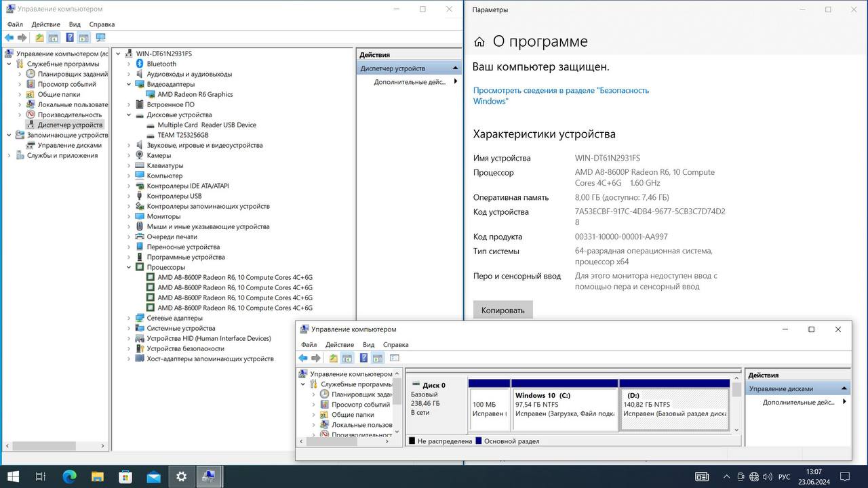Expand the Контроллеры USB node
Viewport: 868px width, 488px height.
coord(129,196)
